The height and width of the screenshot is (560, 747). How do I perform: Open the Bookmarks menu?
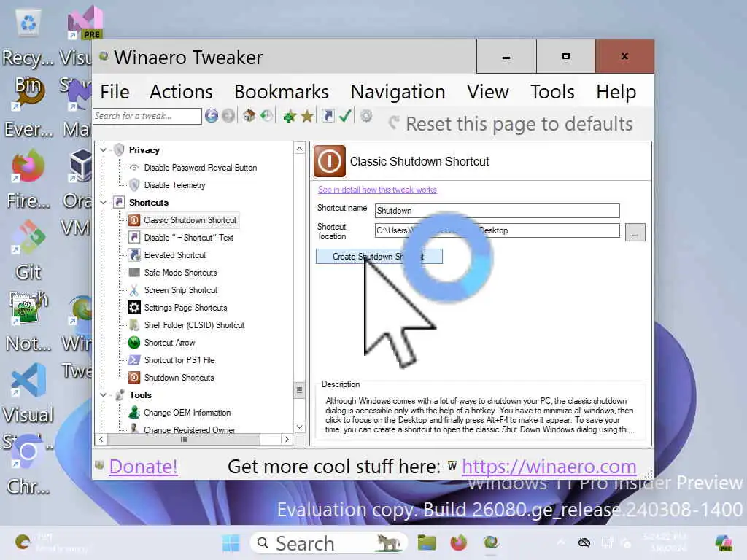[282, 92]
